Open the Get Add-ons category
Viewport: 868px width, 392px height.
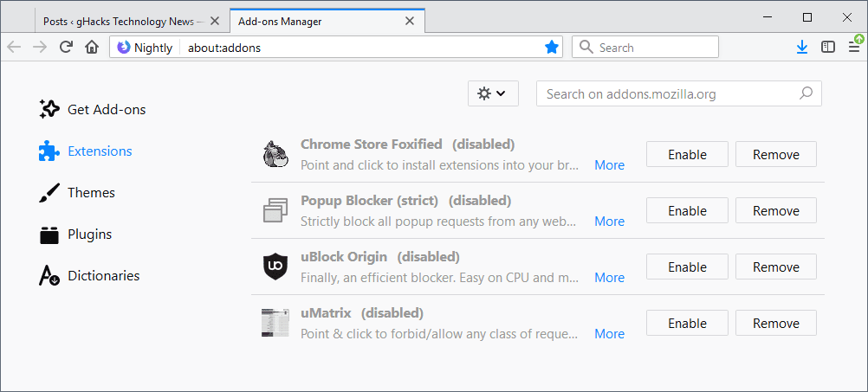pos(93,109)
